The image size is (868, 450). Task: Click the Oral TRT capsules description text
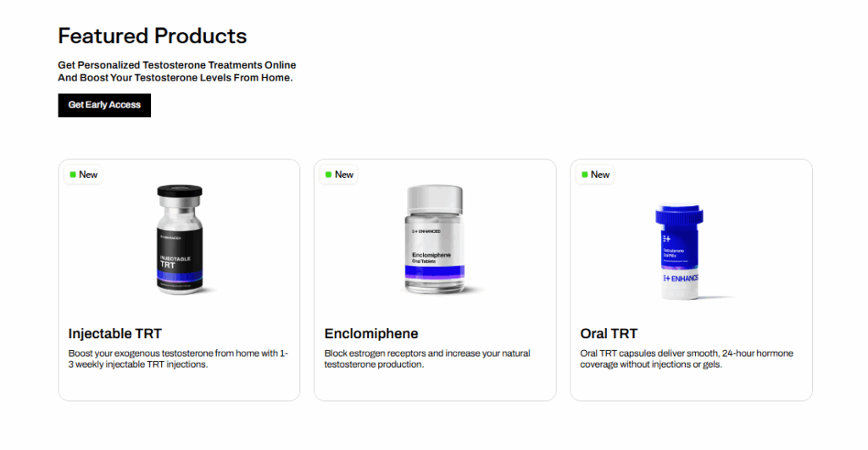tap(687, 358)
